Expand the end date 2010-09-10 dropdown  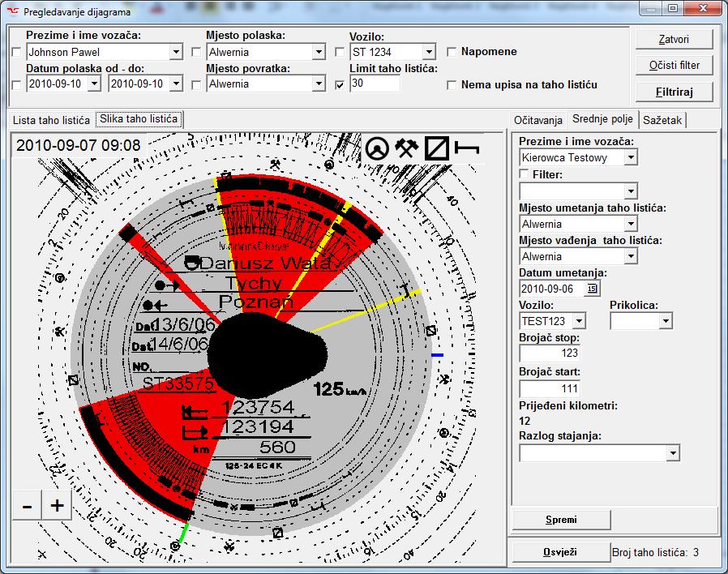[x=176, y=84]
